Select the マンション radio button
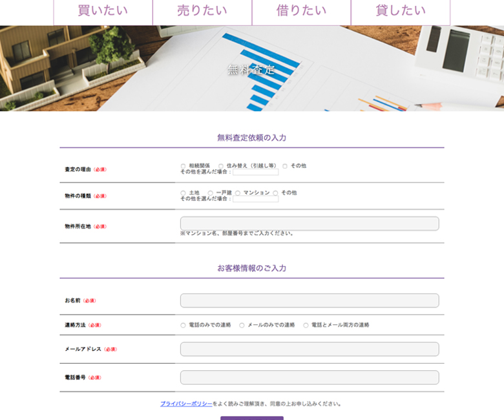 coord(238,193)
